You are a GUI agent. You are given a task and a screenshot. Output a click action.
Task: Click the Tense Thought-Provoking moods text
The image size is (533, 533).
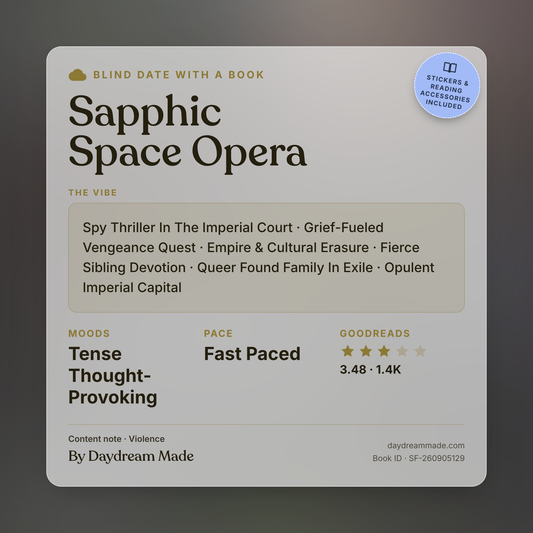113,376
